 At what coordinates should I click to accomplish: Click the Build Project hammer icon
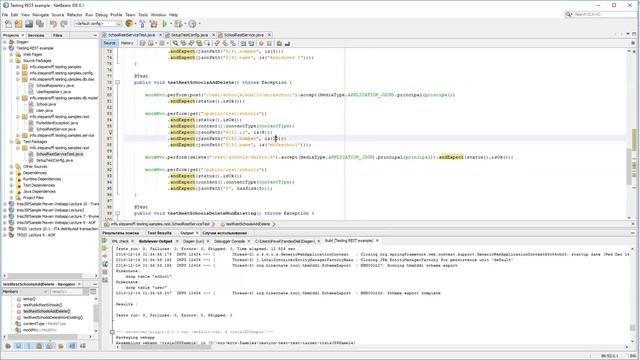142,24
